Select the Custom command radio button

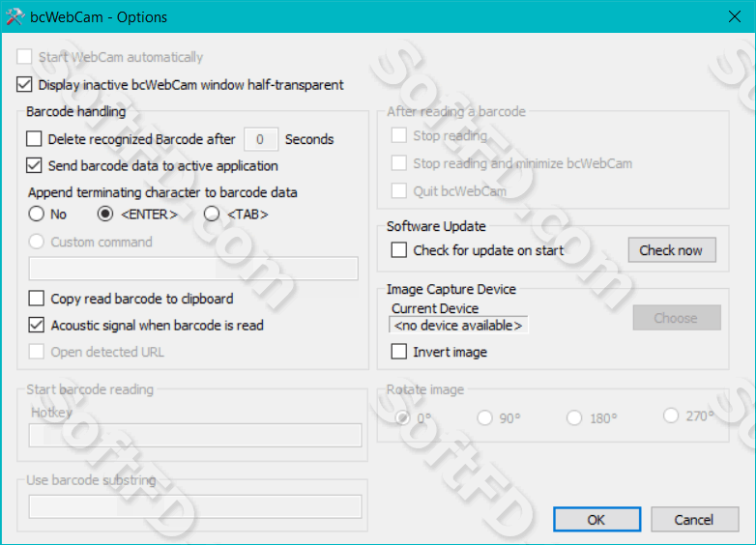point(36,242)
